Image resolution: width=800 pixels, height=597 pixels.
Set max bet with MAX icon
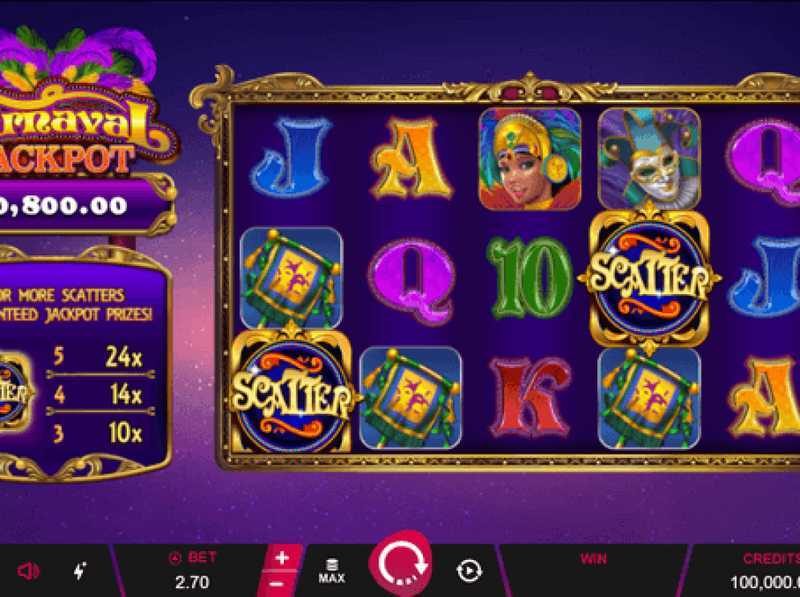pos(332,571)
